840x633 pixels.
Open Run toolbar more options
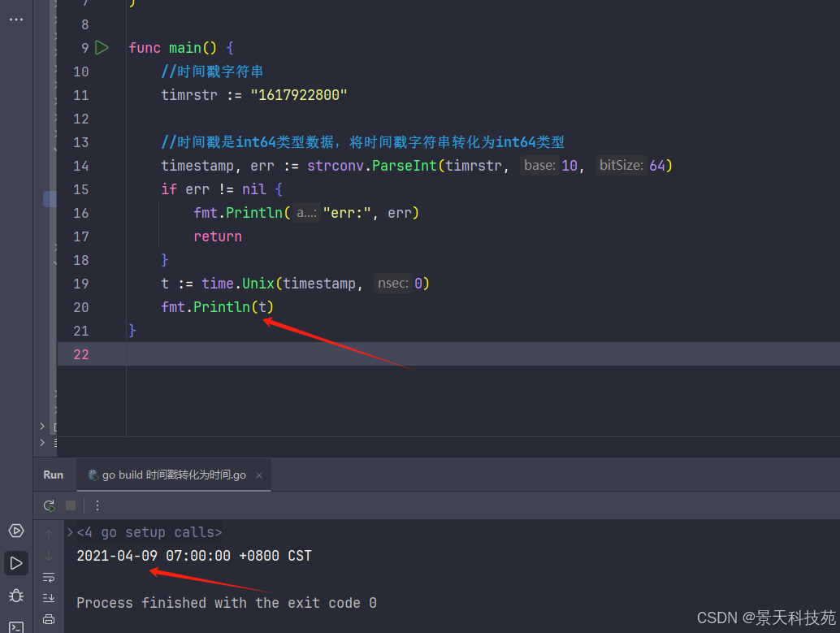[97, 505]
